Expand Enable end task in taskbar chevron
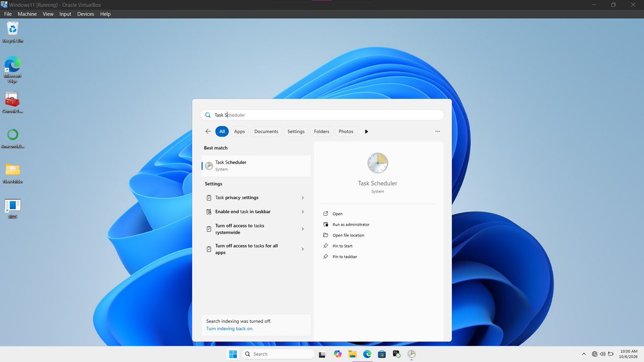Image resolution: width=644 pixels, height=362 pixels. [303, 212]
